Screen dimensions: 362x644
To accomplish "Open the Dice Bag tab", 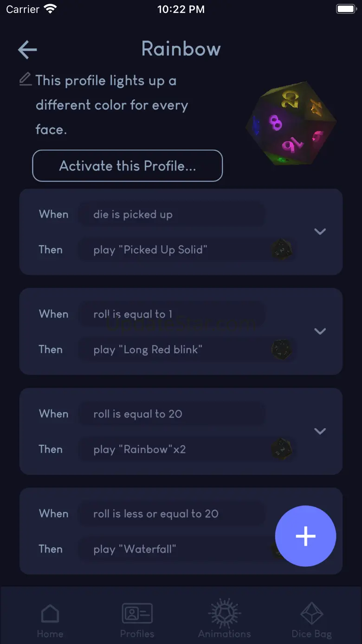I will (x=311, y=620).
